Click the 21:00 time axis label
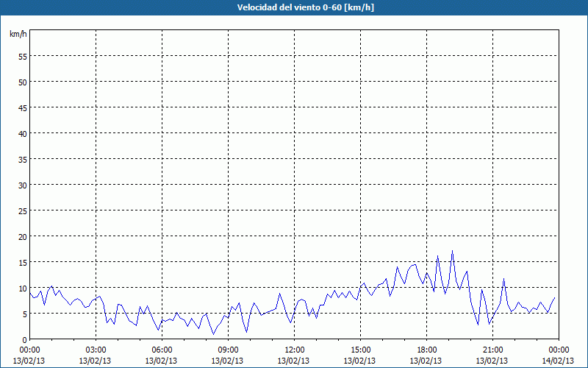This screenshot has width=588, height=368. click(x=492, y=350)
